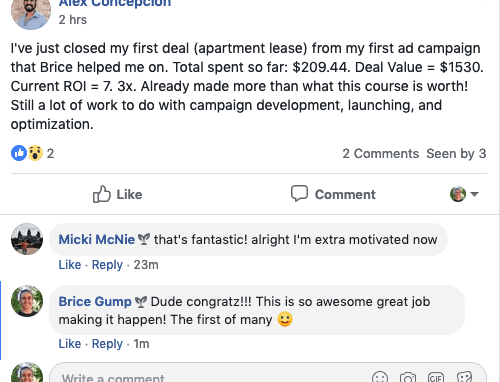500x382 pixels.
Task: Click the speech bubble Comment icon
Action: [x=299, y=193]
